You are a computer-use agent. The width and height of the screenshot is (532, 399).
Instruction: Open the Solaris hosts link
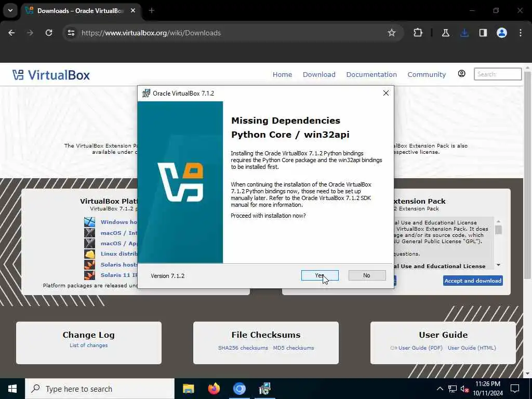(119, 264)
